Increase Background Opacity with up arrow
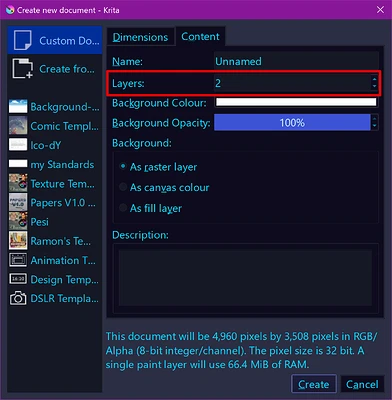Screen dimensions: 392x400 coord(375,119)
